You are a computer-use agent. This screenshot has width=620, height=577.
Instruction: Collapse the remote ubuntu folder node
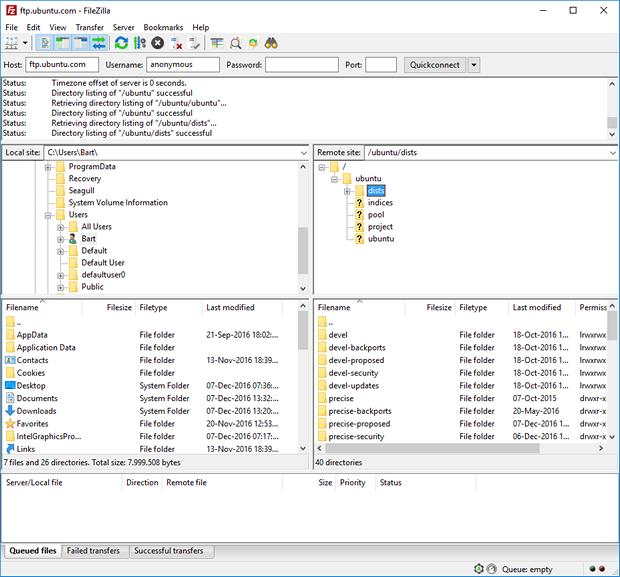click(335, 180)
